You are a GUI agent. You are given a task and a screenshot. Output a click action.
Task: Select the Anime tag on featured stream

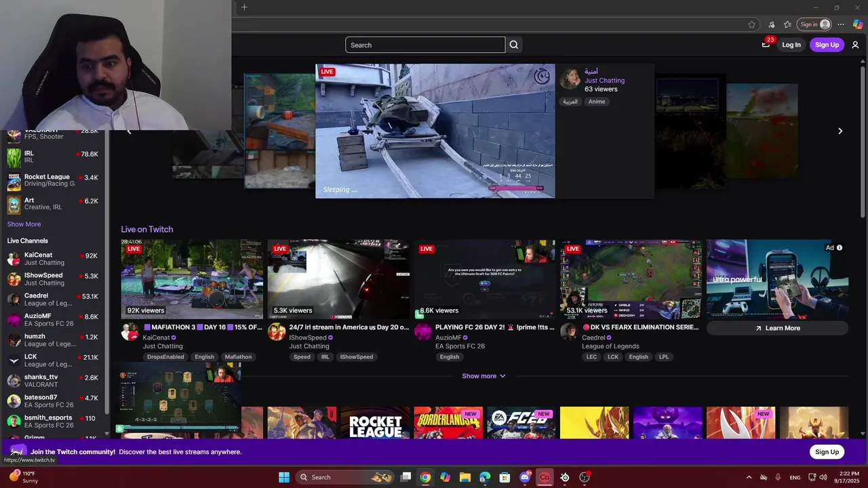597,102
